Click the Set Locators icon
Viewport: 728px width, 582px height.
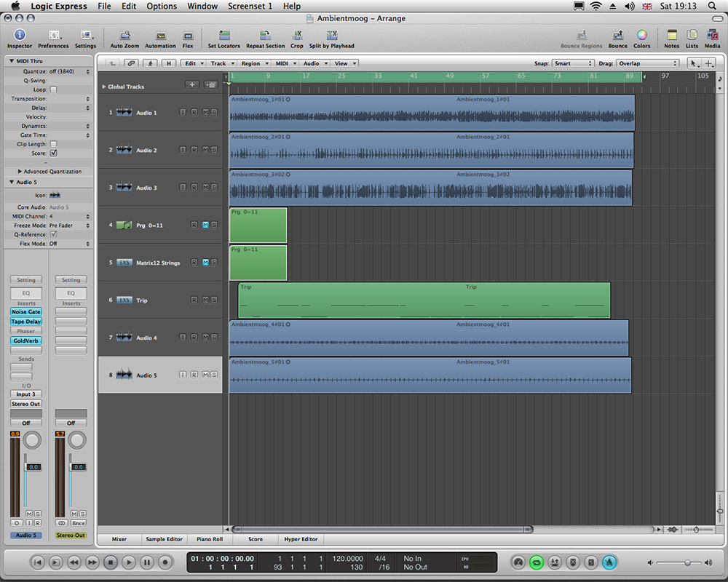pos(223,35)
